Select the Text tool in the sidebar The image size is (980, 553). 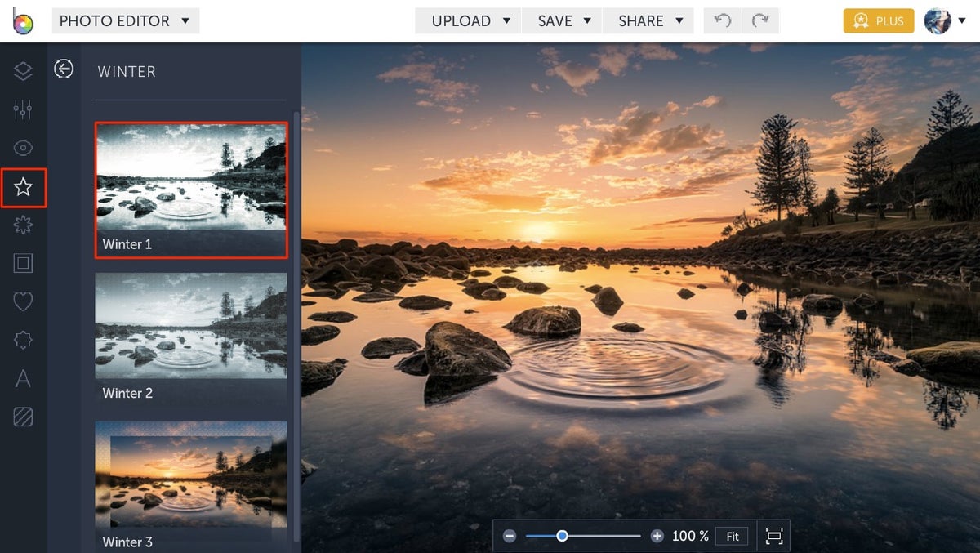point(22,378)
